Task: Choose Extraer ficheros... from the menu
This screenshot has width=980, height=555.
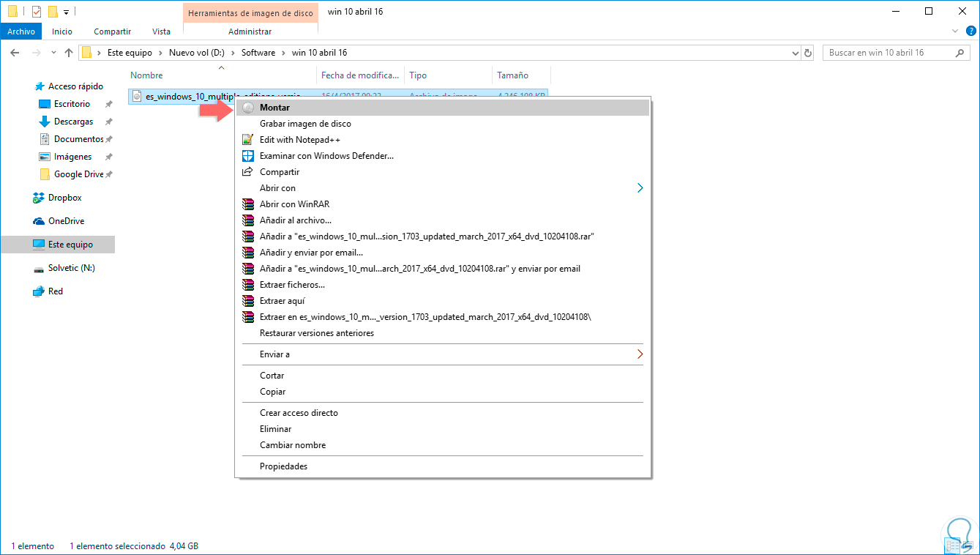Action: 443,285
